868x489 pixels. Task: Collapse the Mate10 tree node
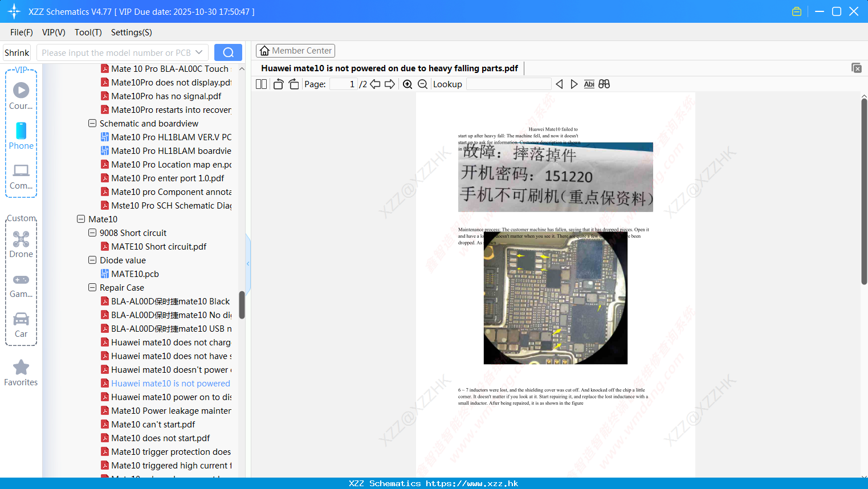pos(81,219)
